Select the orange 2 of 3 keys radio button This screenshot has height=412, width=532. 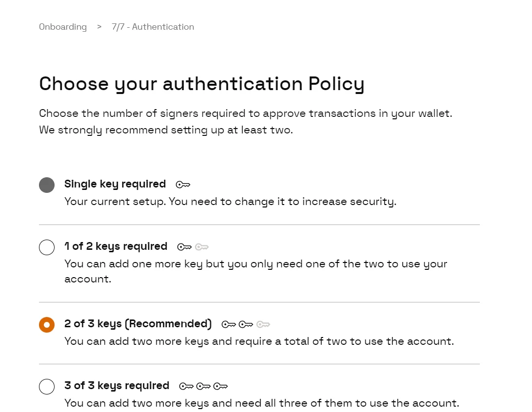47,325
